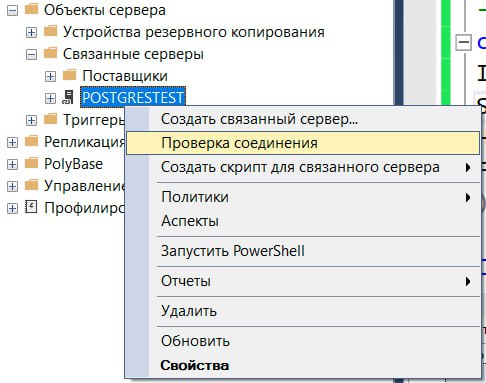
Task: Select Устройства резервного копирования tree label
Action: (194, 32)
